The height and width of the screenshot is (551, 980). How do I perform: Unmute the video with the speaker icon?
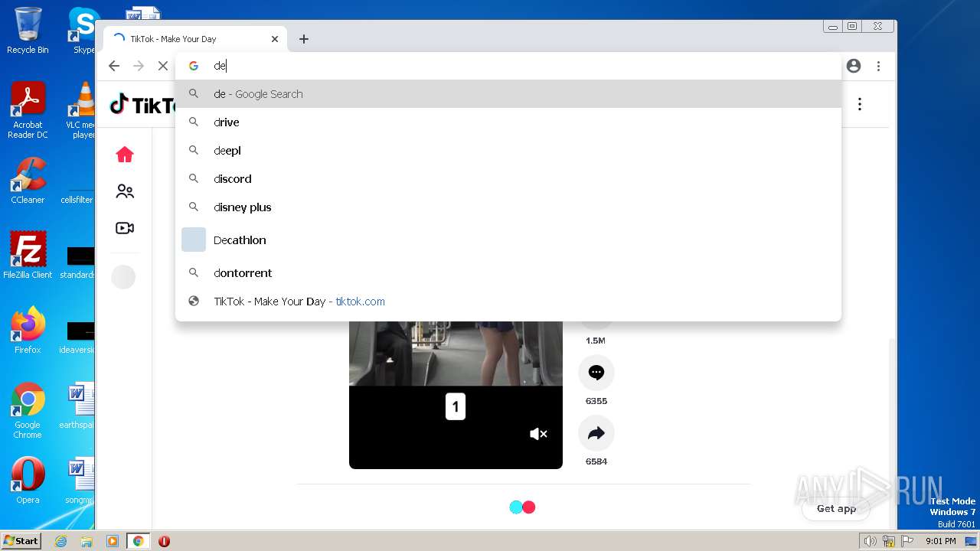[539, 434]
